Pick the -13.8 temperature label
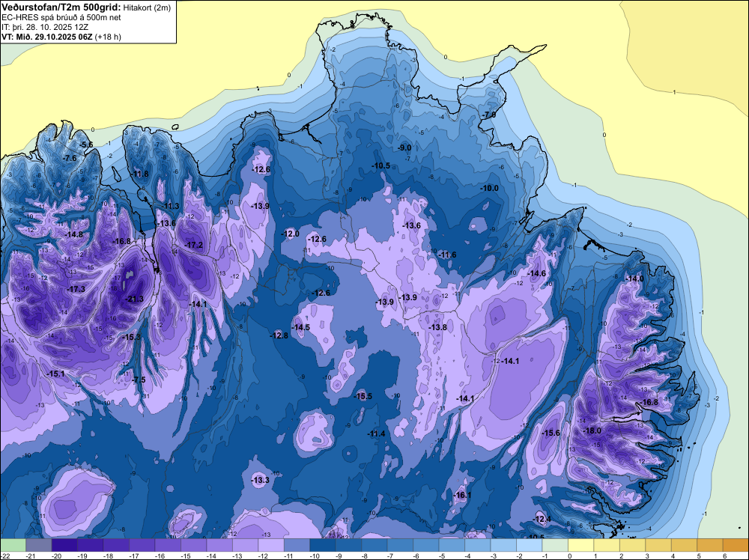This screenshot has height=560, width=749. coord(438,327)
